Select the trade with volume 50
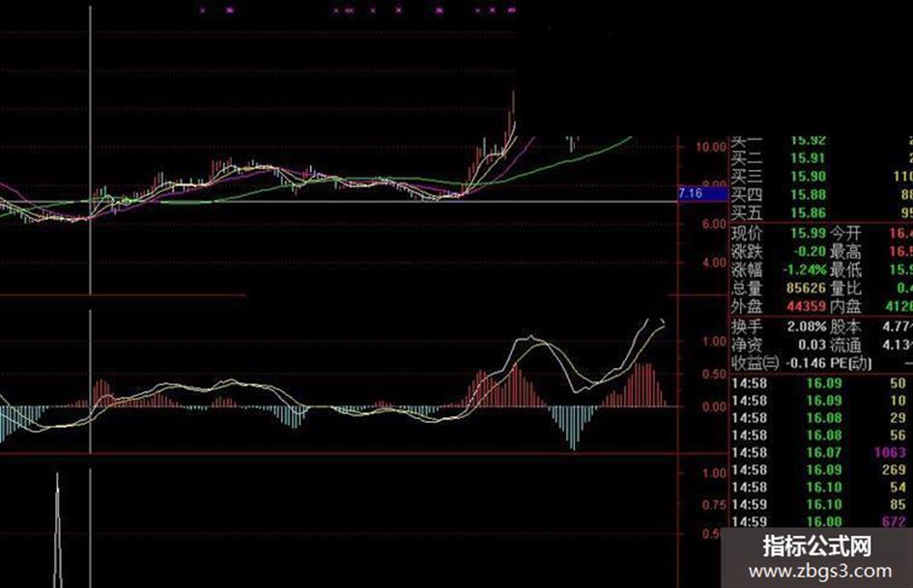Viewport: 913px width, 588px height. click(821, 383)
